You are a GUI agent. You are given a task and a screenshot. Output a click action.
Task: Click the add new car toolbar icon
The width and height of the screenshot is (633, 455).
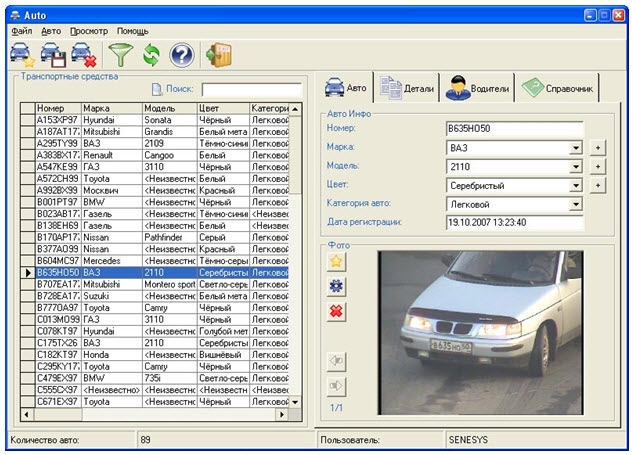[x=22, y=55]
